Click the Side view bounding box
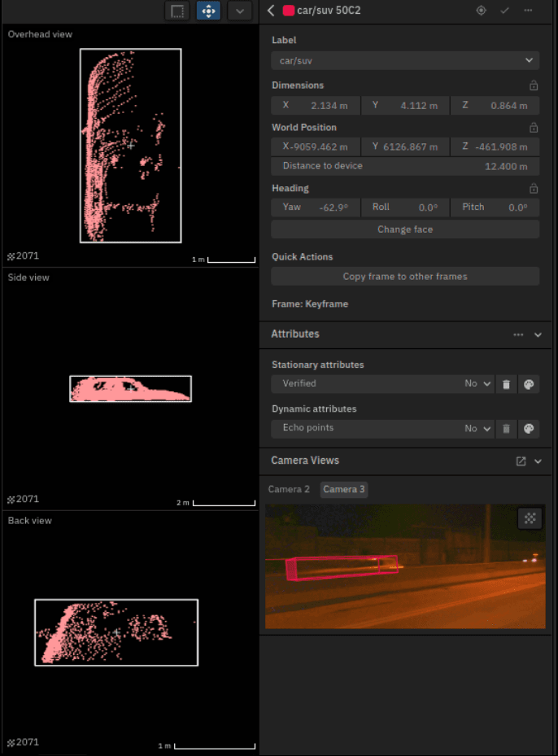The height and width of the screenshot is (756, 558). (131, 389)
